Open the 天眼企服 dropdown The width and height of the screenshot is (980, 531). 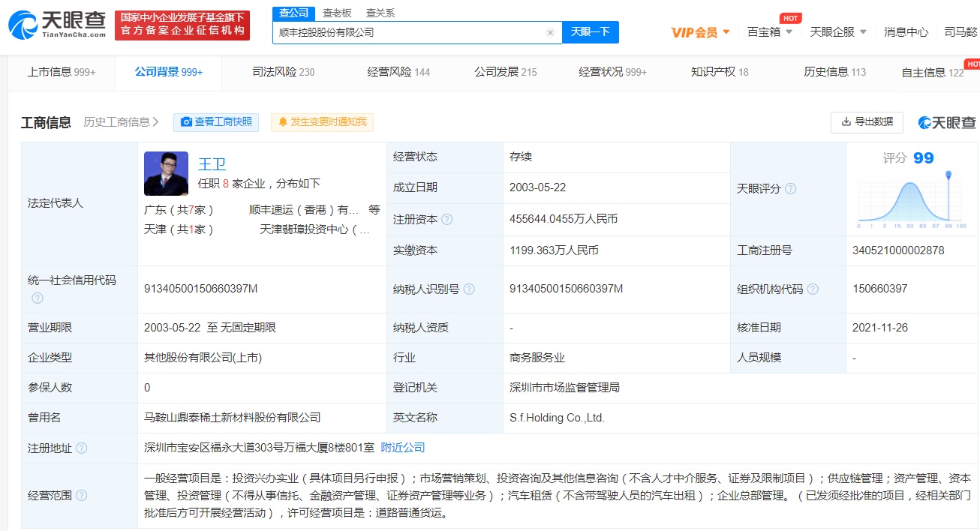tap(838, 32)
